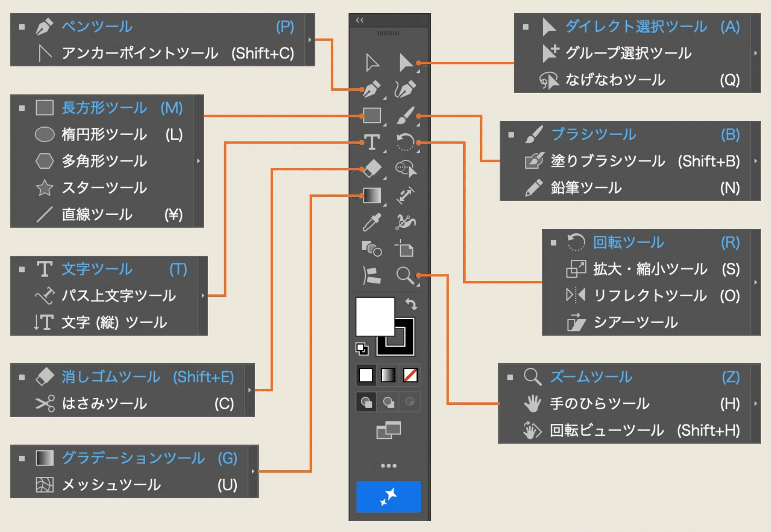Image resolution: width=771 pixels, height=532 pixels.
Task: Tear off the ブラシツール flyout arrow
Action: coord(756,161)
